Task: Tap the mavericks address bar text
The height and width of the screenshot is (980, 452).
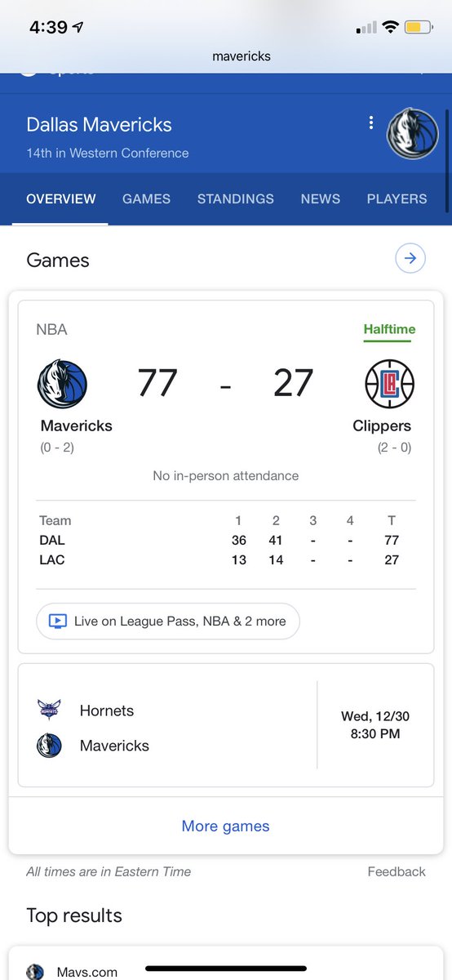Action: [x=242, y=56]
